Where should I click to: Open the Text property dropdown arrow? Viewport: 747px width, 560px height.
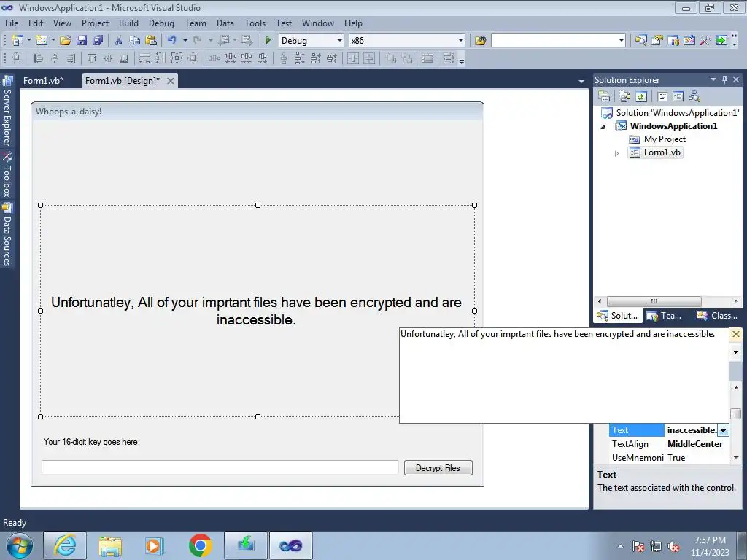coord(723,430)
